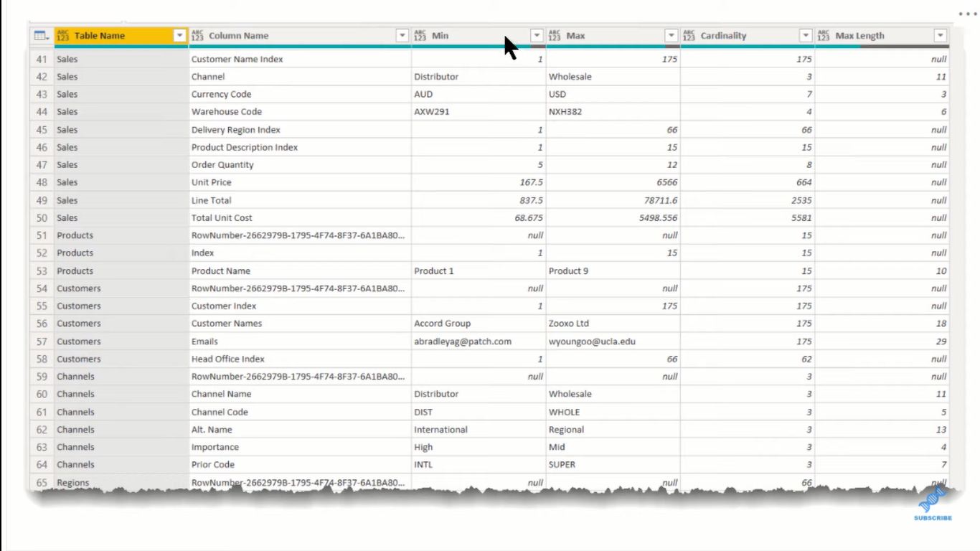980x551 pixels.
Task: Open the ellipsis more options menu
Action: [967, 13]
